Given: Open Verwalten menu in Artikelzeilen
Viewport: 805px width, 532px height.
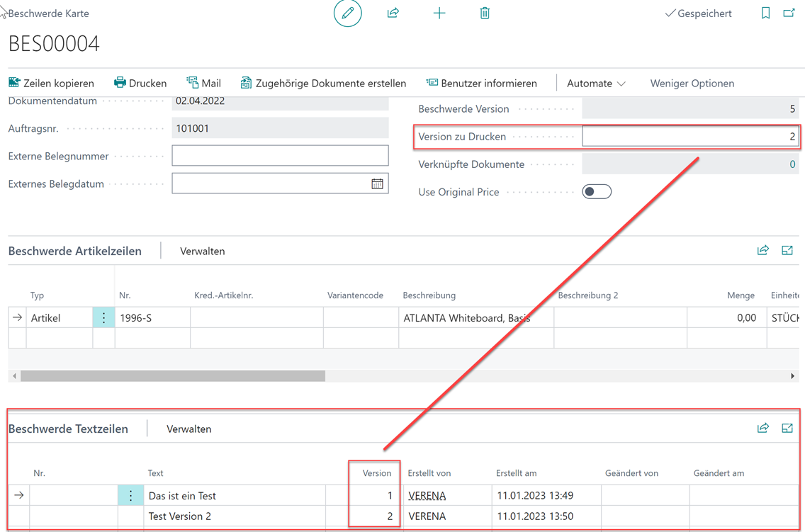Looking at the screenshot, I should pos(202,251).
